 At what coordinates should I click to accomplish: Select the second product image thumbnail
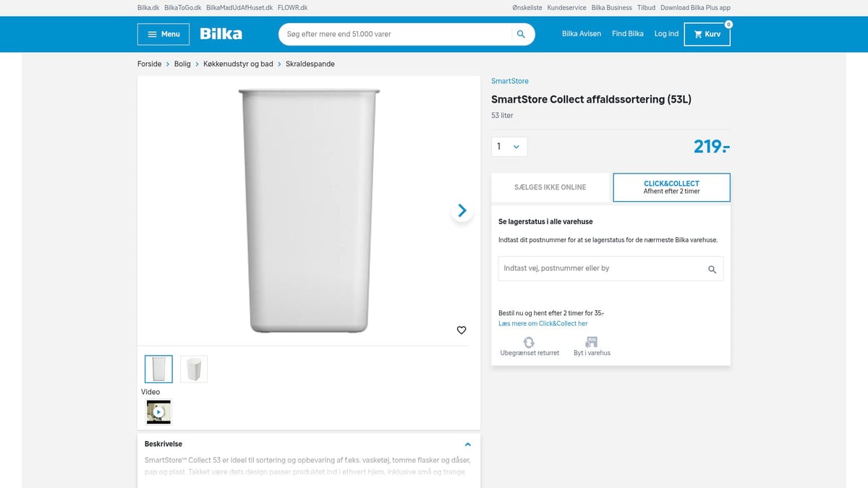[x=194, y=369]
